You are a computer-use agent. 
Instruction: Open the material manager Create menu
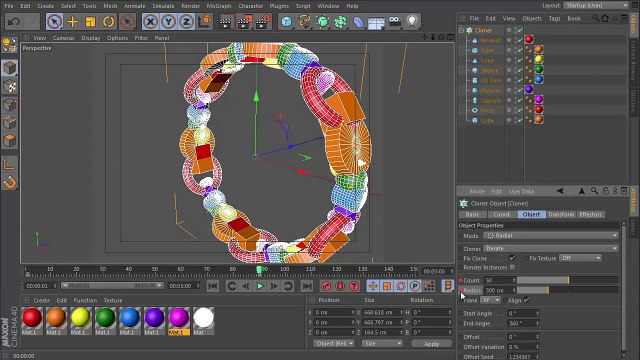coord(42,300)
